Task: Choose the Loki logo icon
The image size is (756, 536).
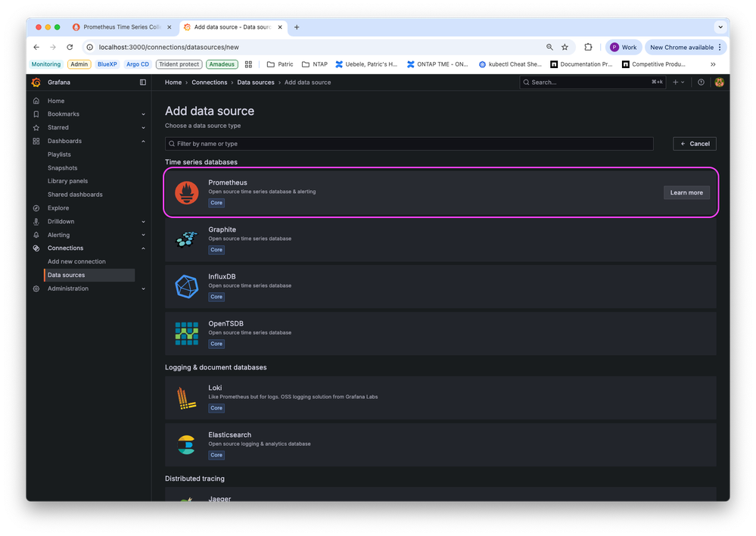Action: 187,397
